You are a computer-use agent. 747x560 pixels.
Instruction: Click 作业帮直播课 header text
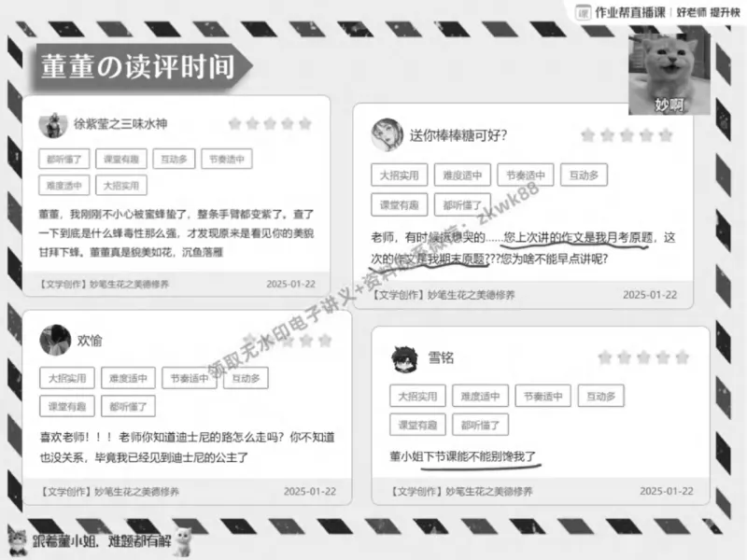pos(630,12)
